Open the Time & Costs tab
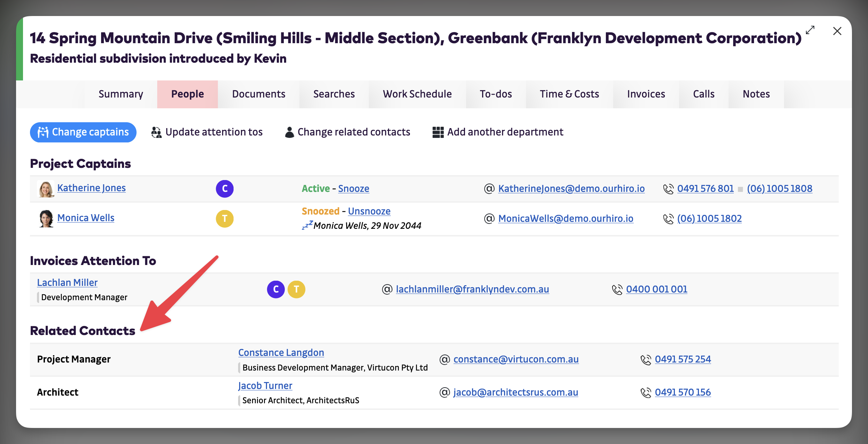The image size is (868, 444). coord(569,94)
